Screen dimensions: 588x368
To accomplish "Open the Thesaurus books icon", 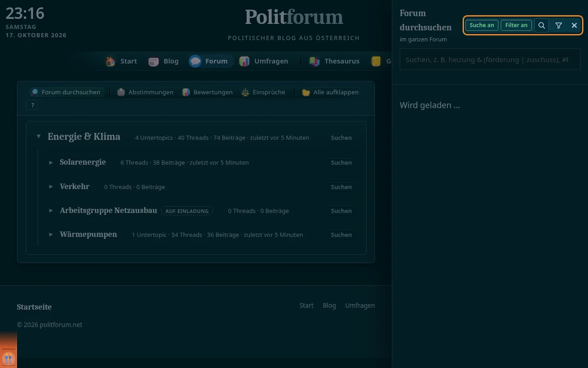I will pos(315,61).
